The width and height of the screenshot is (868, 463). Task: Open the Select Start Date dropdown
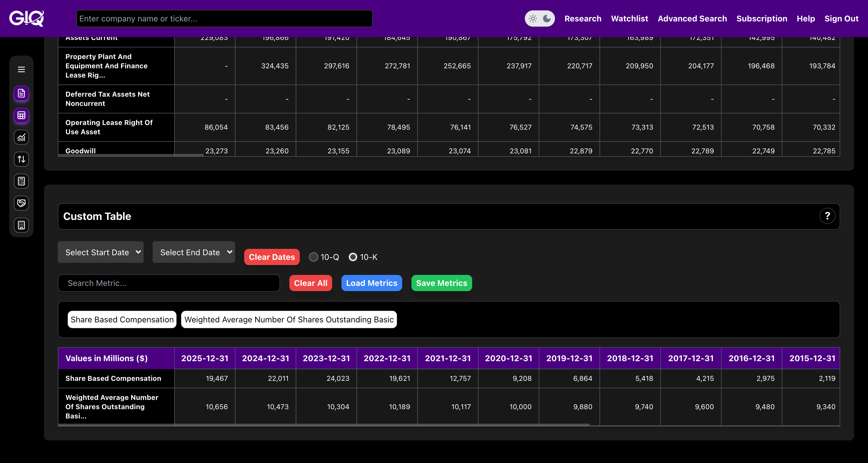[100, 252]
